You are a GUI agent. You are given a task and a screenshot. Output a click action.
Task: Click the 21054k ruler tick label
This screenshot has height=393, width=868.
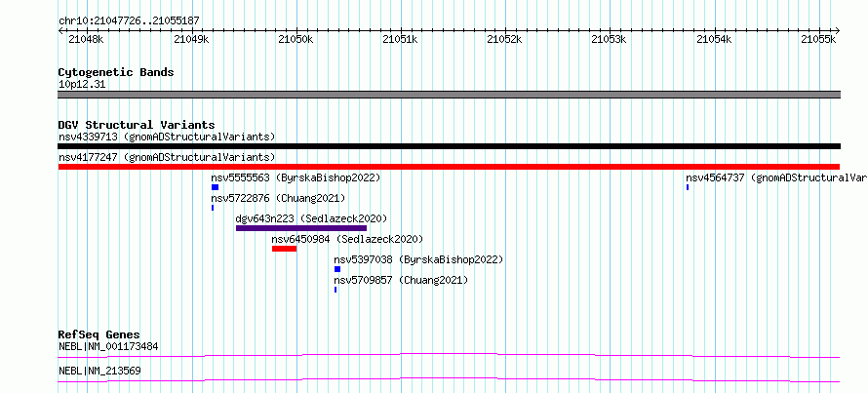tap(714, 39)
